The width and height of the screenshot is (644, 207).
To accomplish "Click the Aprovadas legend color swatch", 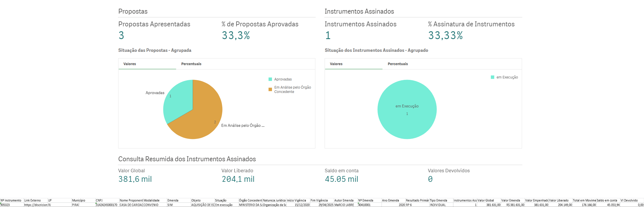I will click(x=270, y=79).
